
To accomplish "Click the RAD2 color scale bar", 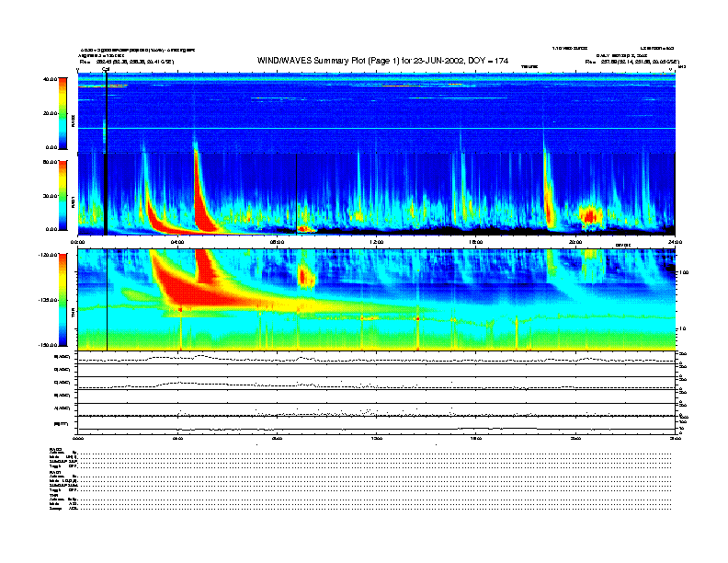I will (63, 113).
